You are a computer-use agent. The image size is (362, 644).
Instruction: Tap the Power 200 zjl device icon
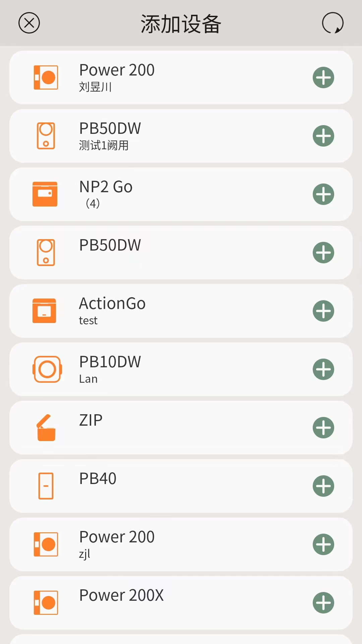[46, 544]
